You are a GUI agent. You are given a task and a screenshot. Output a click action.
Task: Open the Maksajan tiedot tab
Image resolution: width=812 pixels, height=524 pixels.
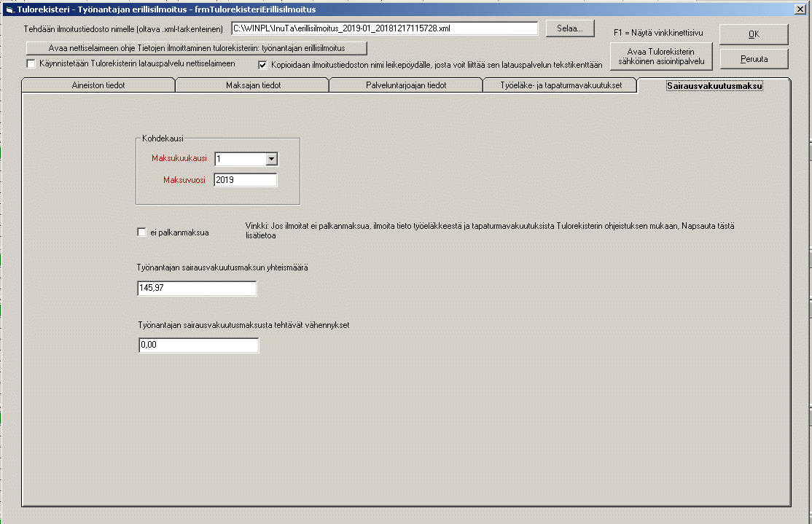[x=252, y=85]
